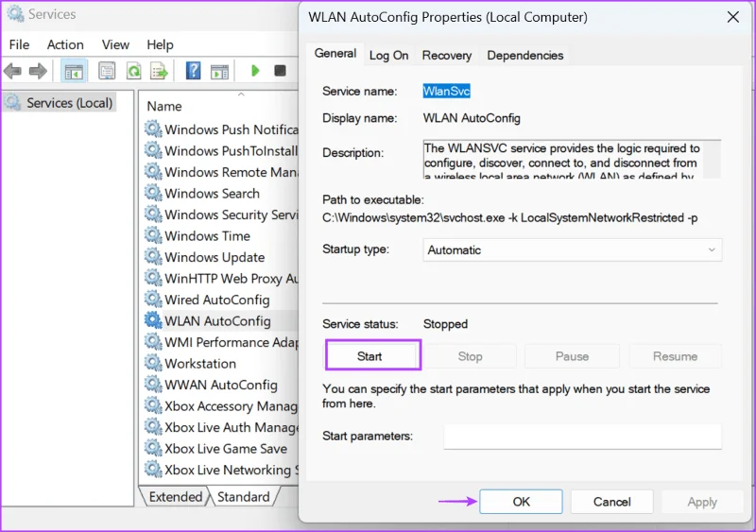Click the Start service button
This screenshot has height=532, width=756.
pyautogui.click(x=369, y=356)
